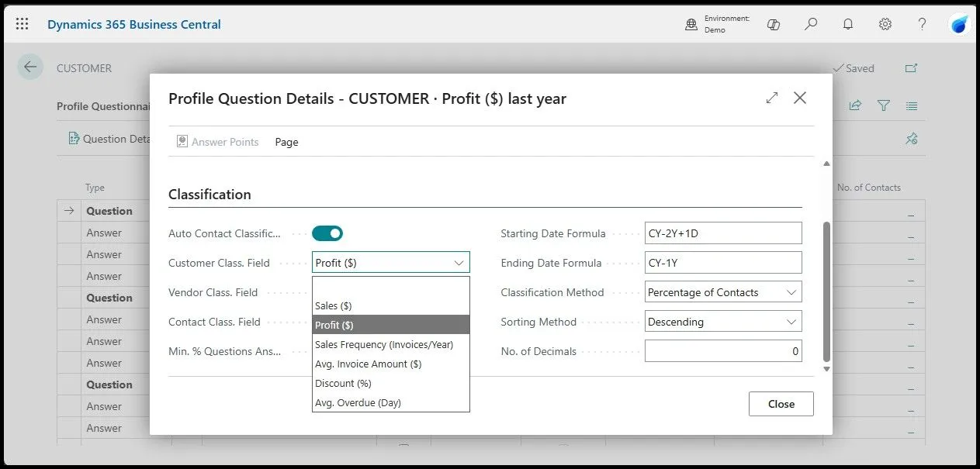Select the blank option in dropdown list
Image resolution: width=980 pixels, height=469 pixels.
(391, 286)
